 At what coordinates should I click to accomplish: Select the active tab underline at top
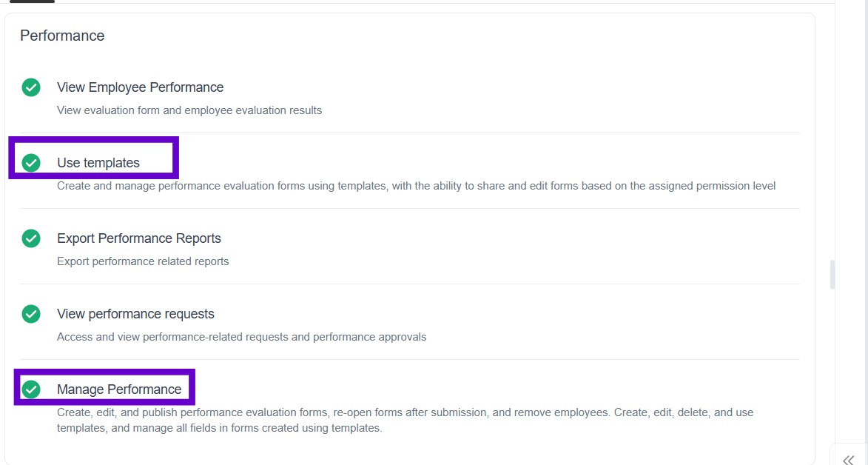[32, 1]
